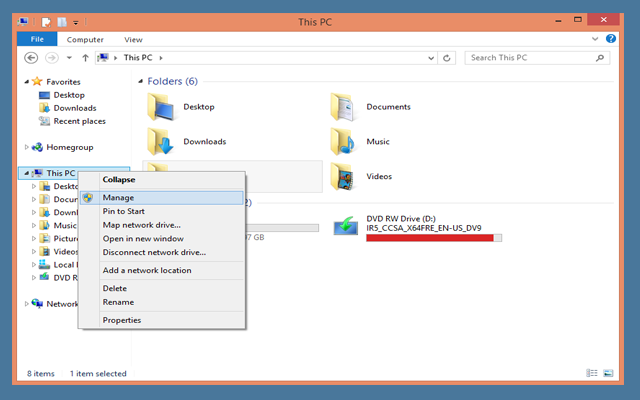This screenshot has height=400, width=640.
Task: Click the Folders (6) group header
Action: 172,81
